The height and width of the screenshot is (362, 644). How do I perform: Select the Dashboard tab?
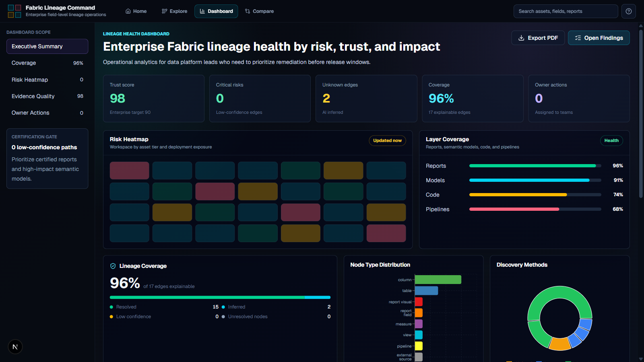(216, 11)
